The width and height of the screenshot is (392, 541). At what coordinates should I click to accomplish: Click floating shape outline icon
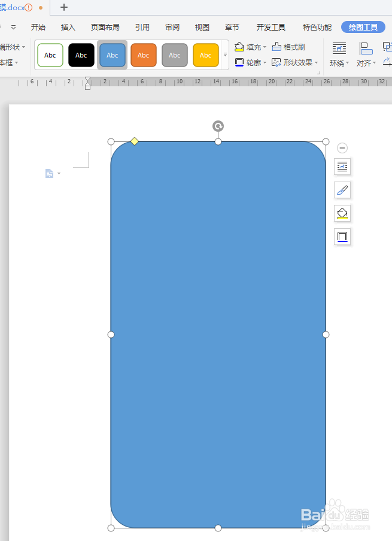342,237
